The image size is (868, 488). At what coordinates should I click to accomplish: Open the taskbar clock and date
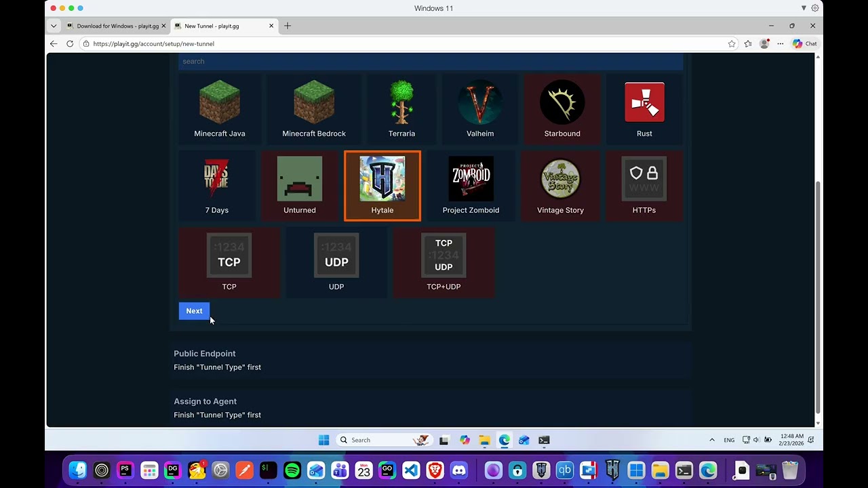pyautogui.click(x=791, y=440)
